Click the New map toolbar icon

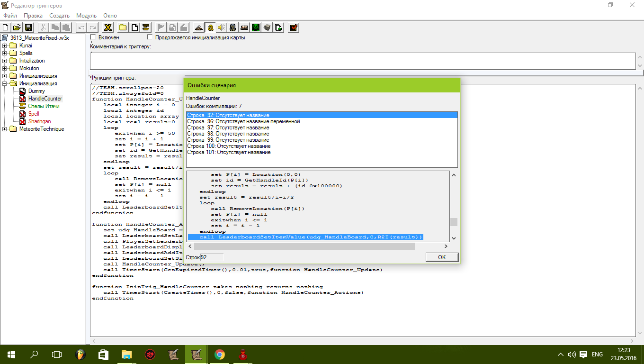[5, 27]
